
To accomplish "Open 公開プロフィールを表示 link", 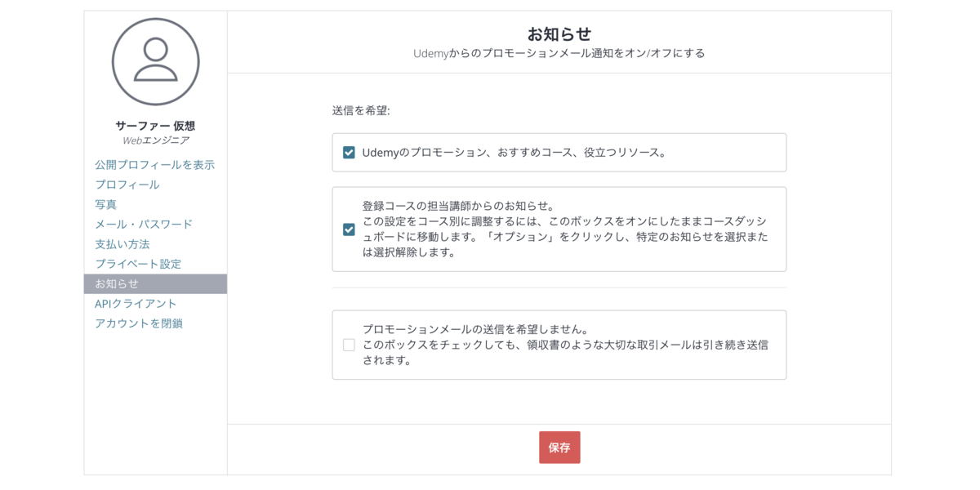I will coord(154,165).
